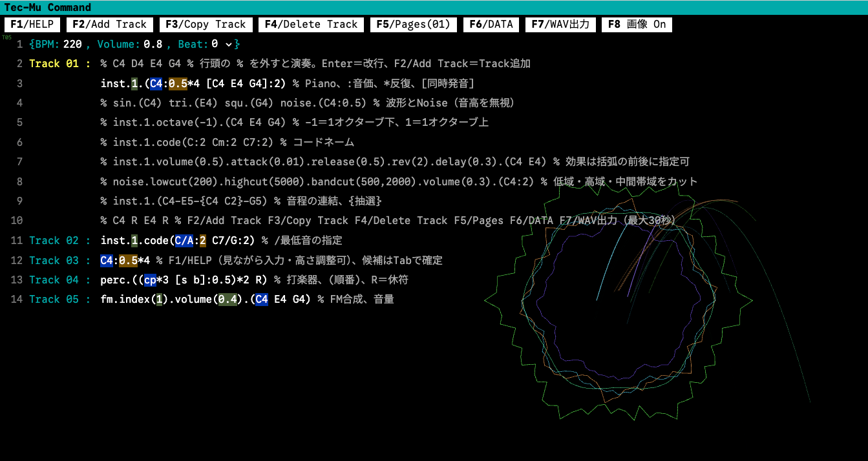Click the 0.4 volume value in fm line
Image resolution: width=868 pixels, height=461 pixels.
(227, 299)
